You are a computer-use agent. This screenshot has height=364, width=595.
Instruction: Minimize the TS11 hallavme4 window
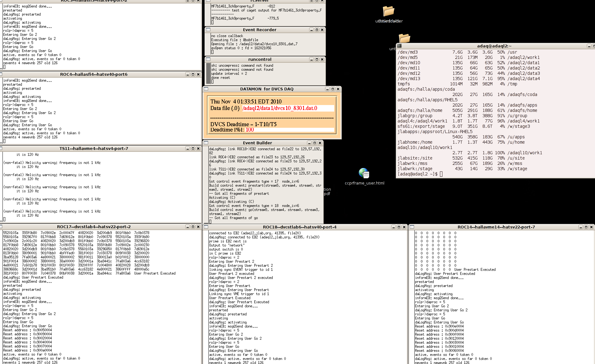pyautogui.click(x=188, y=148)
